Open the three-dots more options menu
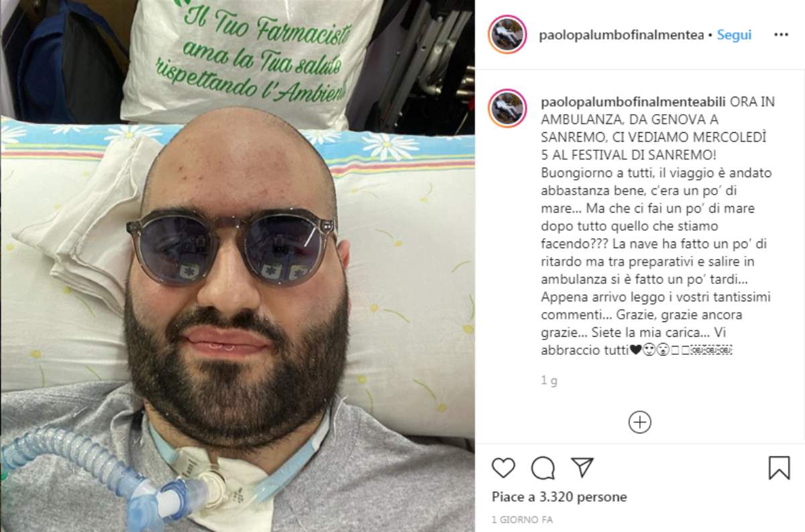This screenshot has height=532, width=805. coord(781,34)
